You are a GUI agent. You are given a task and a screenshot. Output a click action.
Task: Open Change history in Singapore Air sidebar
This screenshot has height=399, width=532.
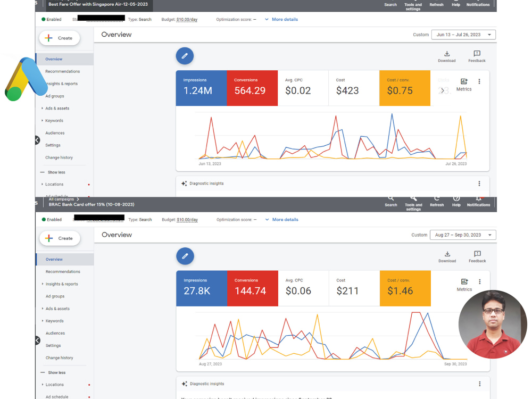(59, 157)
